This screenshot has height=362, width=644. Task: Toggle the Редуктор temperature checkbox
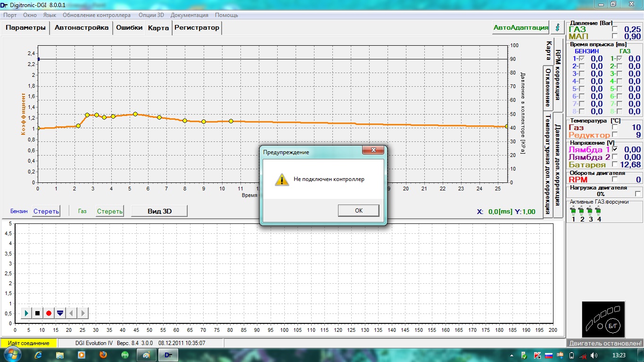coord(614,134)
